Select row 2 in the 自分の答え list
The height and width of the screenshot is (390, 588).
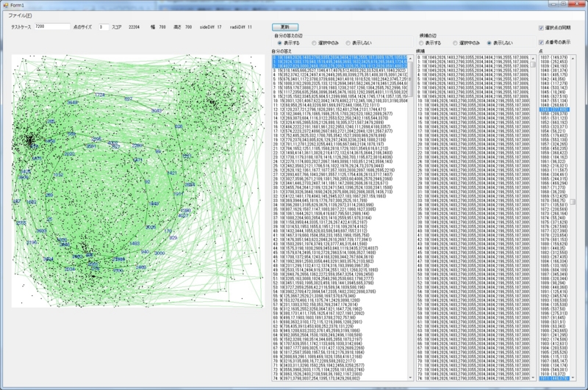(x=340, y=66)
